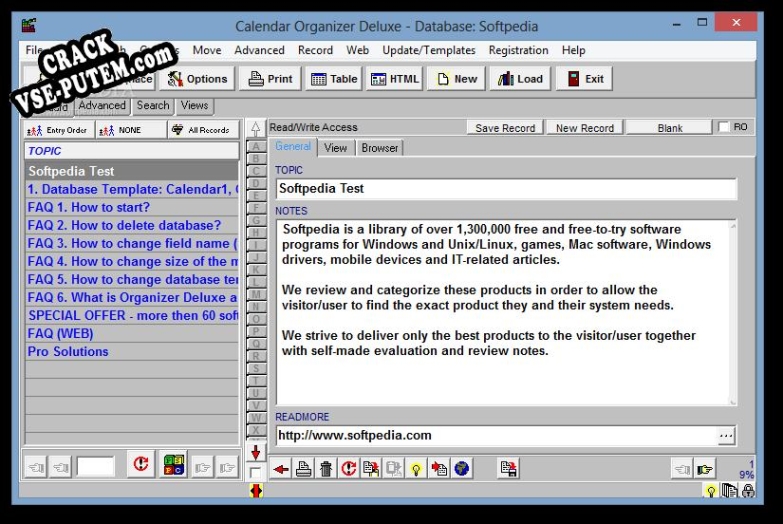783x524 pixels.
Task: Select the 'FAQ (WEB)' row
Action: pos(132,333)
